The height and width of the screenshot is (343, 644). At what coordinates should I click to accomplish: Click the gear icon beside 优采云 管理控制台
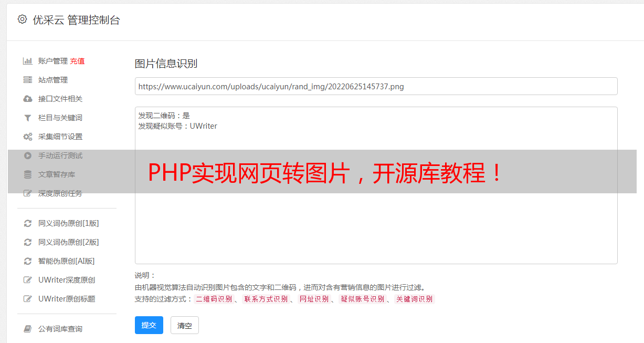pyautogui.click(x=22, y=19)
